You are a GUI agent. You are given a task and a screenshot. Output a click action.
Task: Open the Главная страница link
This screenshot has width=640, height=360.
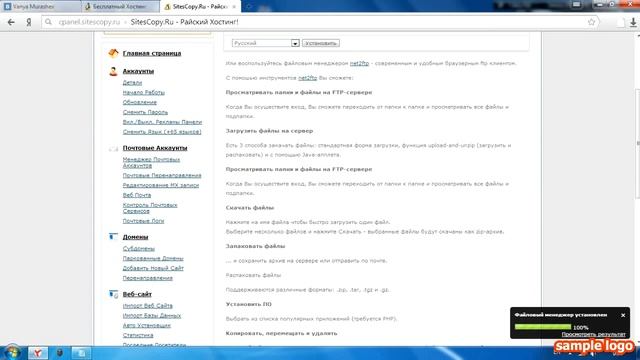pyautogui.click(x=152, y=53)
